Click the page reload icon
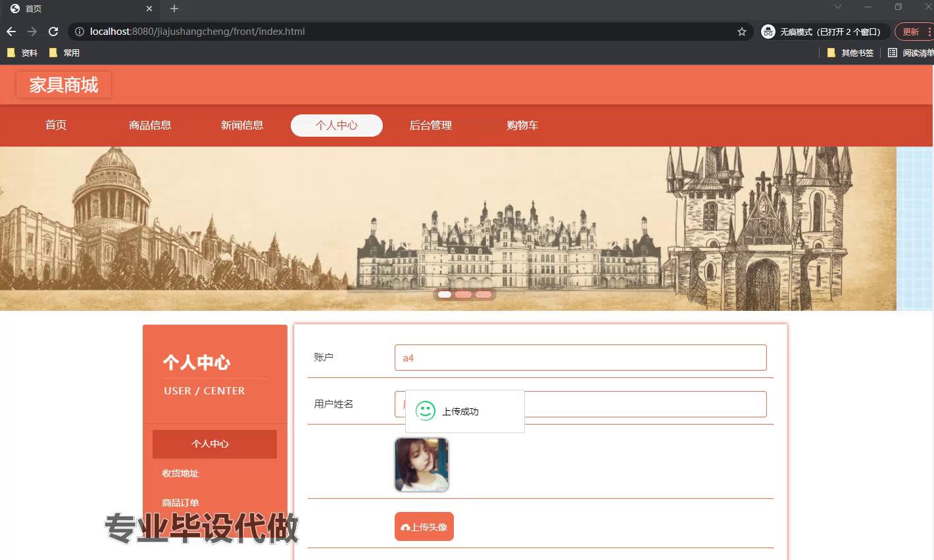This screenshot has height=560, width=934. click(x=53, y=31)
